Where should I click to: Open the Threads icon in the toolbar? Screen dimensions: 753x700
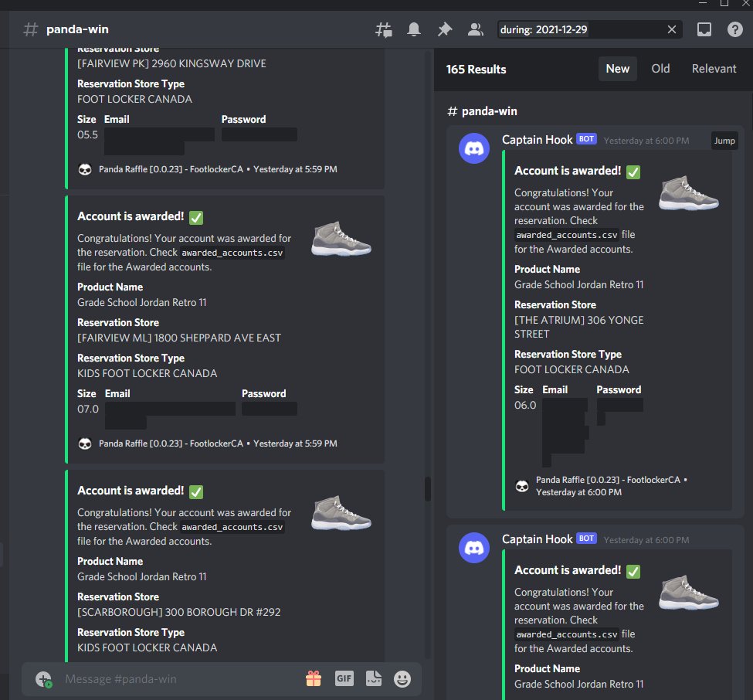[x=383, y=29]
